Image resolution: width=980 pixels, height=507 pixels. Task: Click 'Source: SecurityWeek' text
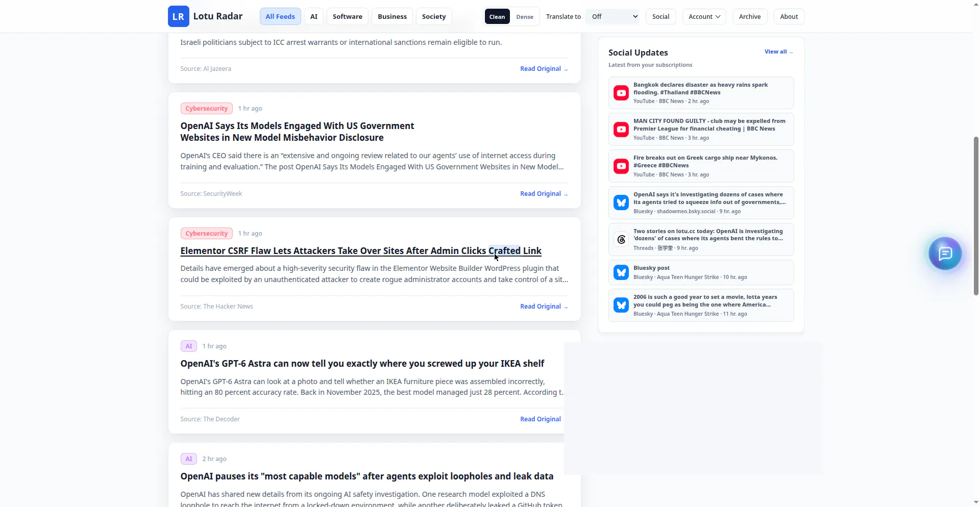pos(211,194)
